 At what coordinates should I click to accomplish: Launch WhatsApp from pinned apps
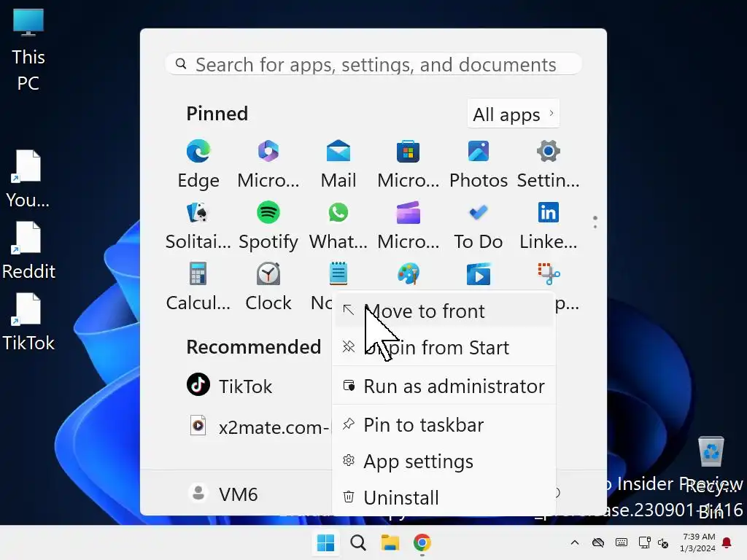click(x=338, y=226)
